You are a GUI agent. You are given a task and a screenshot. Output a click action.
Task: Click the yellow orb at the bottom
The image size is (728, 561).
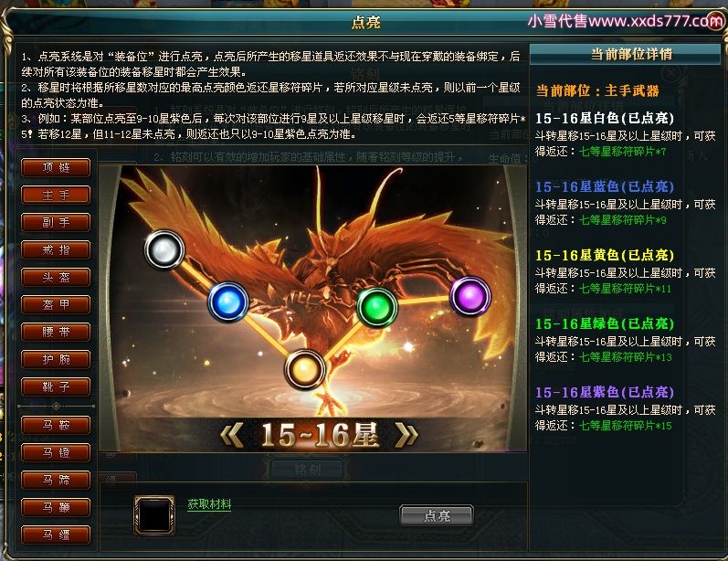[304, 370]
